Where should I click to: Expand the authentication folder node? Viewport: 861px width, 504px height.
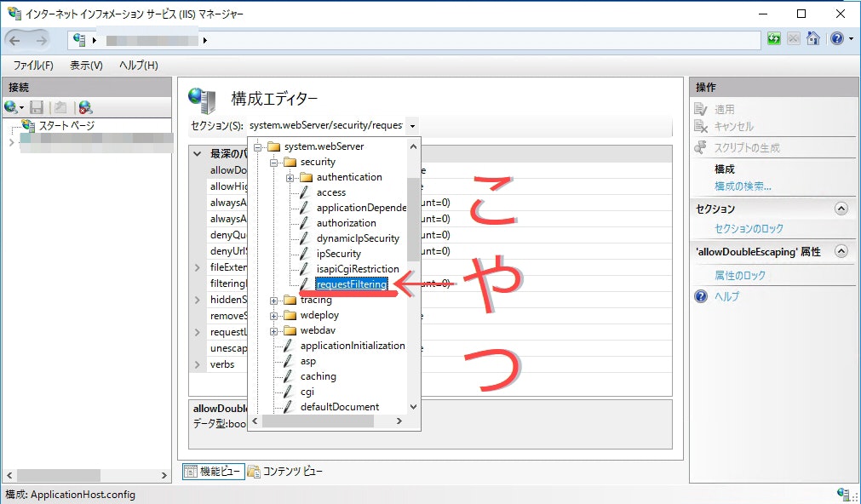pyautogui.click(x=290, y=178)
